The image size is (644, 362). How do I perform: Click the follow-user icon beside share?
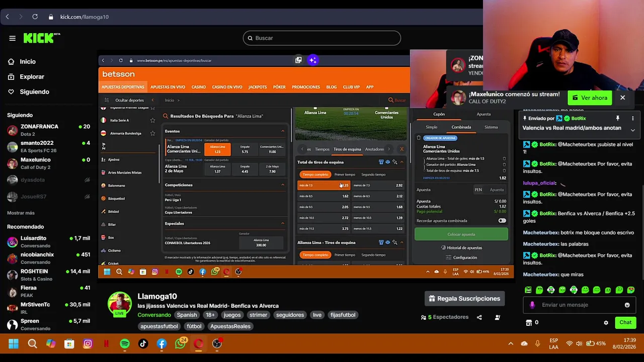[497, 317]
